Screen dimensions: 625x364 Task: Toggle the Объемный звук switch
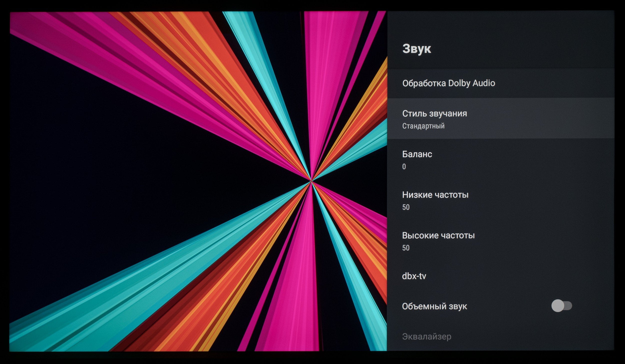click(561, 306)
